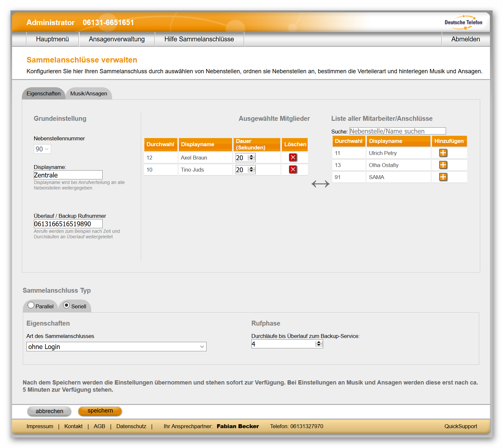
Task: Open Ansagenverwaltung in the navigation bar
Action: (117, 39)
